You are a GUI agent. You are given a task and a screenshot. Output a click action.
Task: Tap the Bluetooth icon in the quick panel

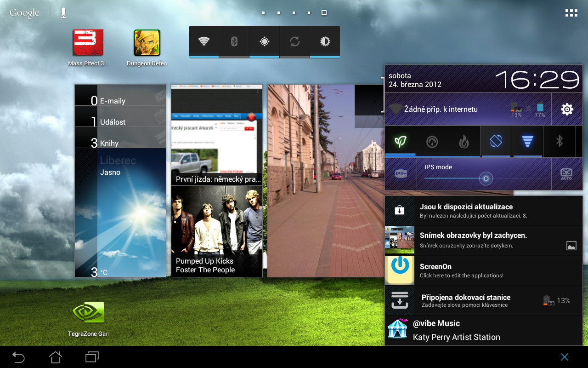[559, 141]
